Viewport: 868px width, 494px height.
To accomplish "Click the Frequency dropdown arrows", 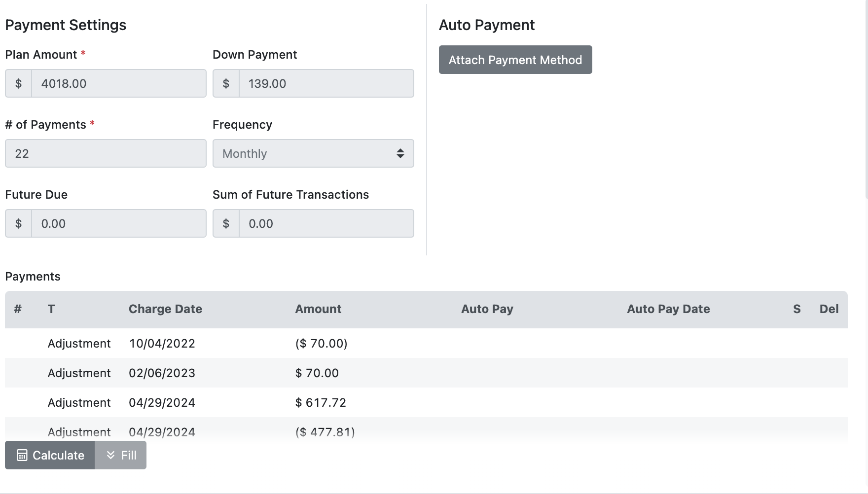I will 400,153.
